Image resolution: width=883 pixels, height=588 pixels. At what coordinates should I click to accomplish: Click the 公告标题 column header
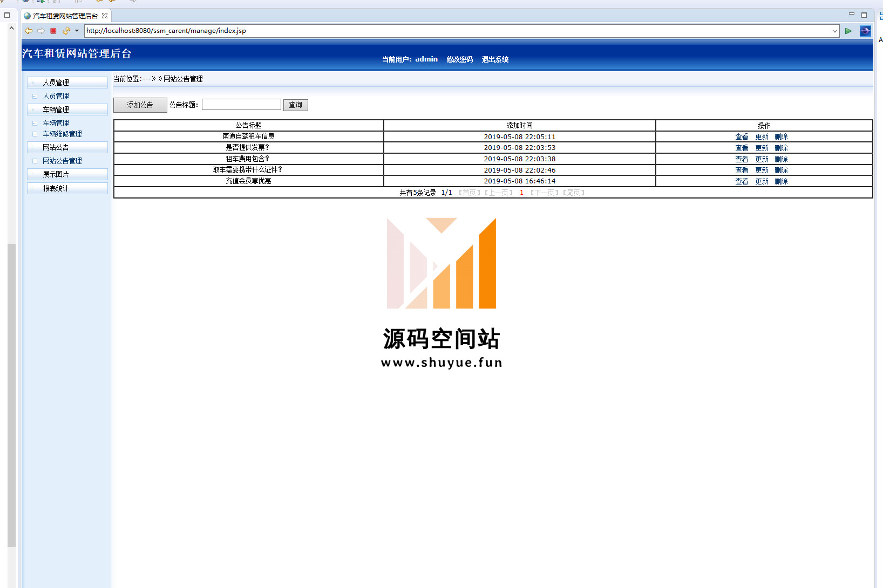[249, 125]
